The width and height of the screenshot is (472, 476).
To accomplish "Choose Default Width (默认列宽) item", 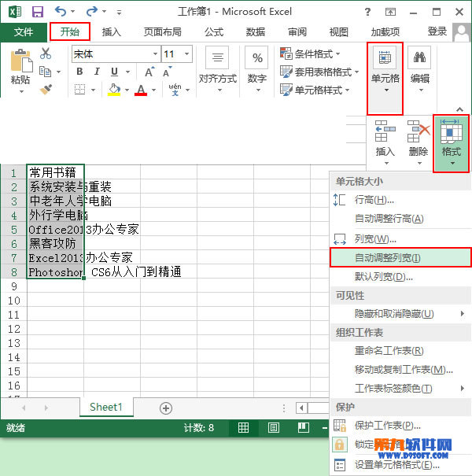I will [x=400, y=277].
